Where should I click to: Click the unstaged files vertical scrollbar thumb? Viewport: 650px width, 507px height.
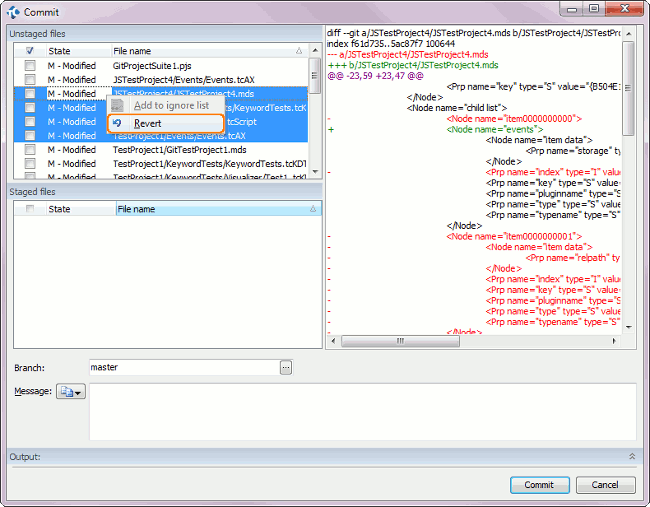315,75
